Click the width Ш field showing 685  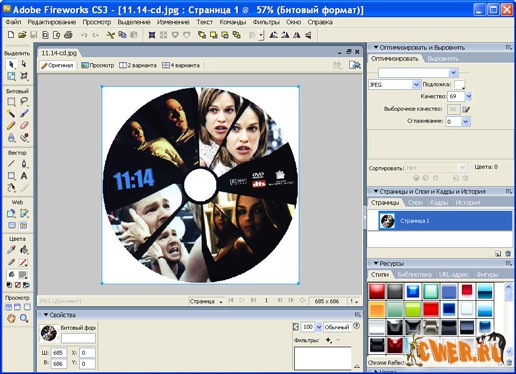tap(58, 353)
